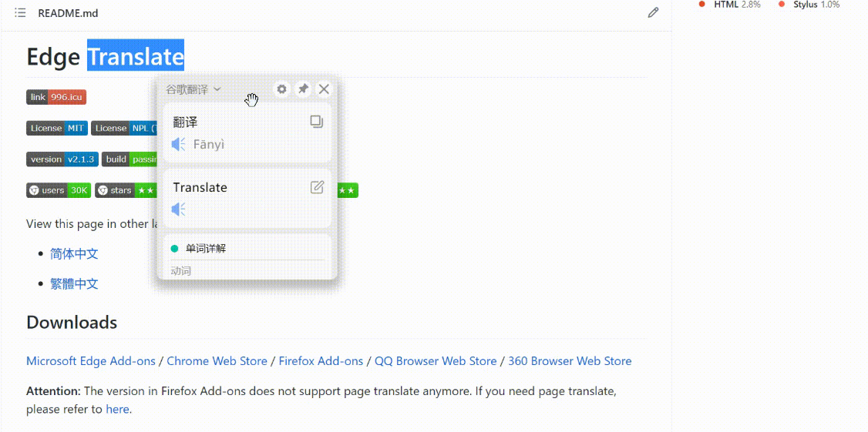Click the 动词 part-of-speech label

(x=181, y=271)
